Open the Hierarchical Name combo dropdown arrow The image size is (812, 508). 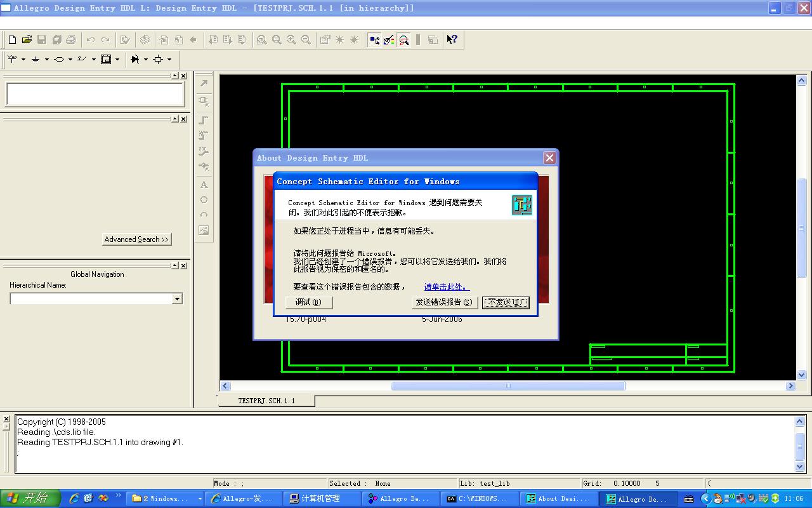177,298
